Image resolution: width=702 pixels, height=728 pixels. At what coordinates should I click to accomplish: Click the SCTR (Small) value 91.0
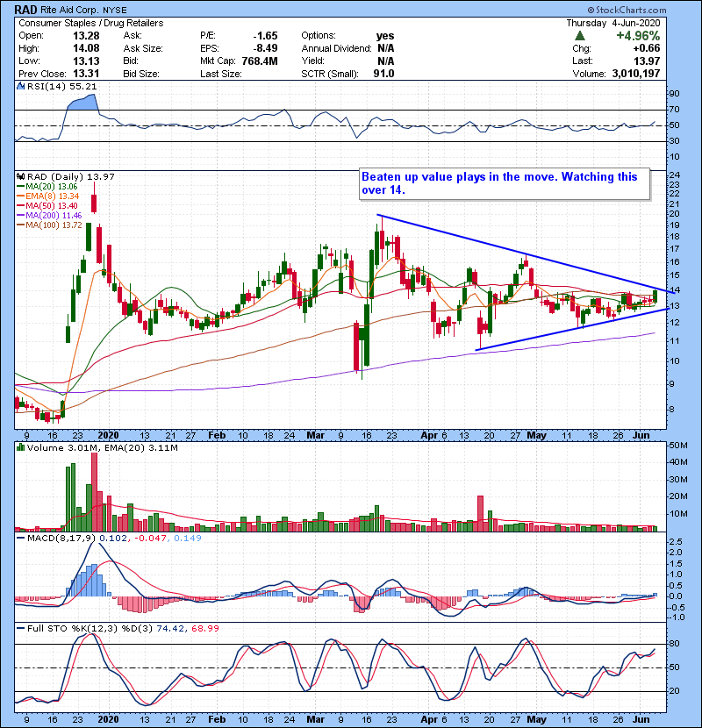[x=383, y=74]
